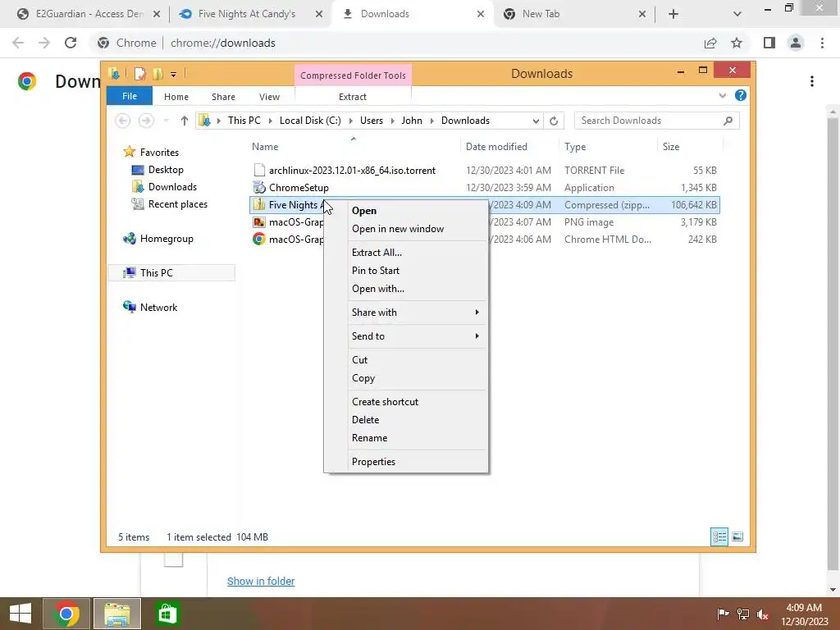Click the Chrome icon in the taskbar
Image resolution: width=840 pixels, height=630 pixels.
(66, 614)
